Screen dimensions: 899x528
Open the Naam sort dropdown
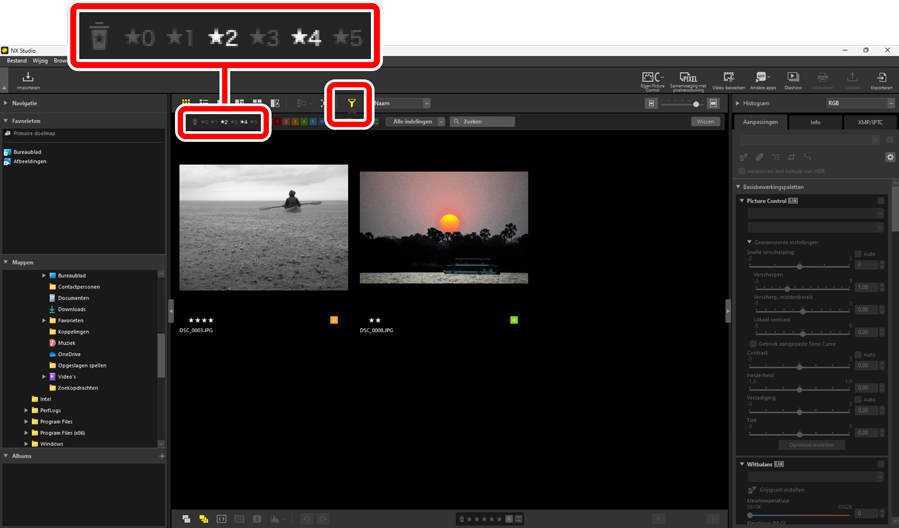pyautogui.click(x=400, y=103)
